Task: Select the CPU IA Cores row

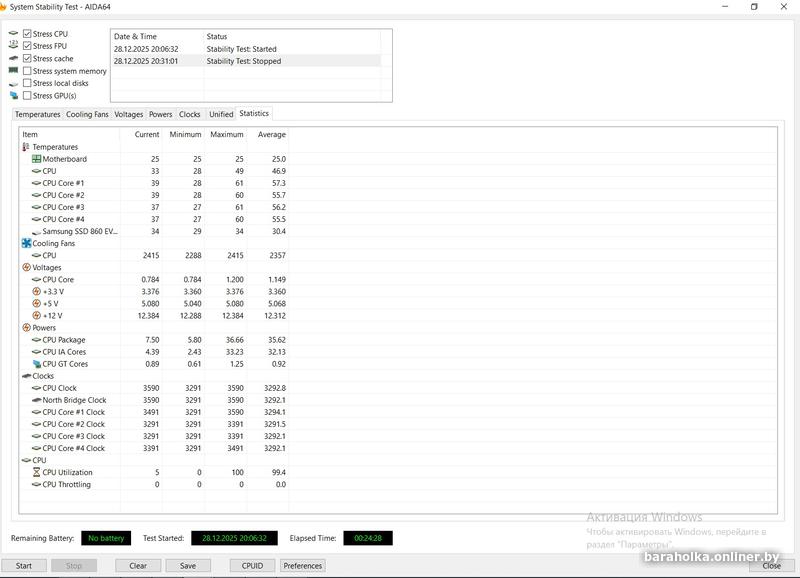Action: tap(154, 352)
